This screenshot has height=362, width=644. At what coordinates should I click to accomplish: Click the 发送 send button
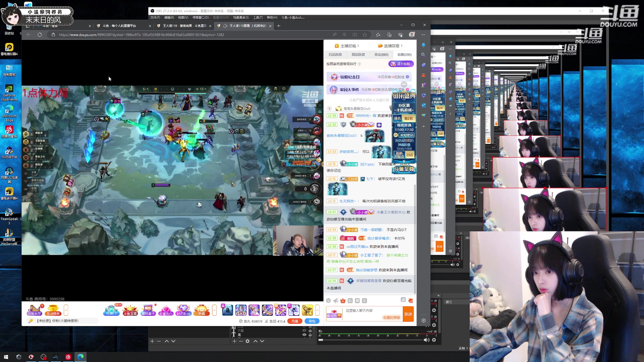[x=408, y=314]
